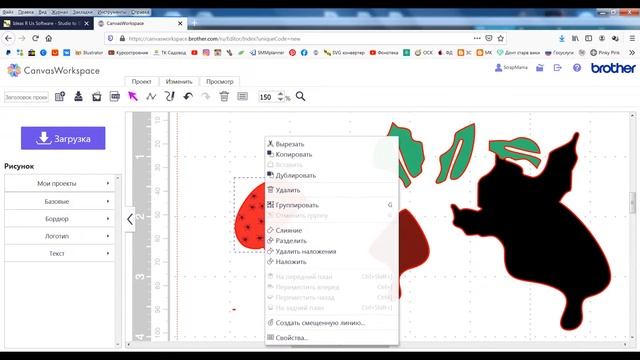
Task: Show more bookmarks chevron
Action: [632, 53]
